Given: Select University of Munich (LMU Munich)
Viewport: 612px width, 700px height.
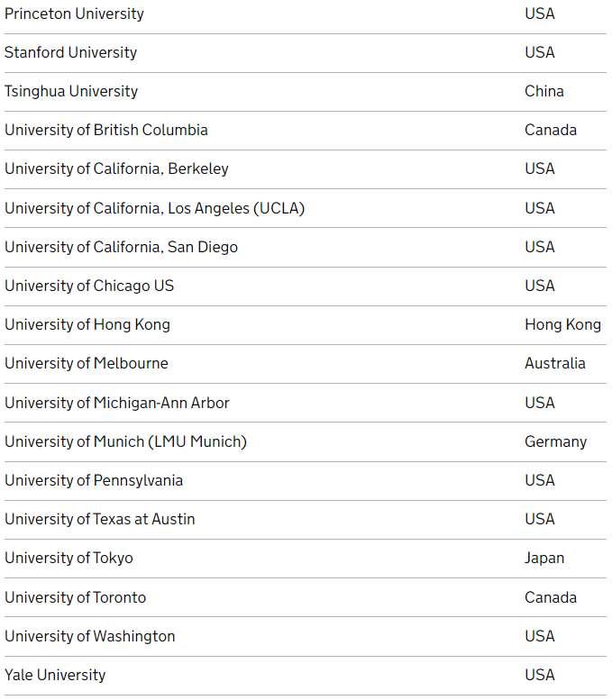Looking at the screenshot, I should tap(125, 442).
